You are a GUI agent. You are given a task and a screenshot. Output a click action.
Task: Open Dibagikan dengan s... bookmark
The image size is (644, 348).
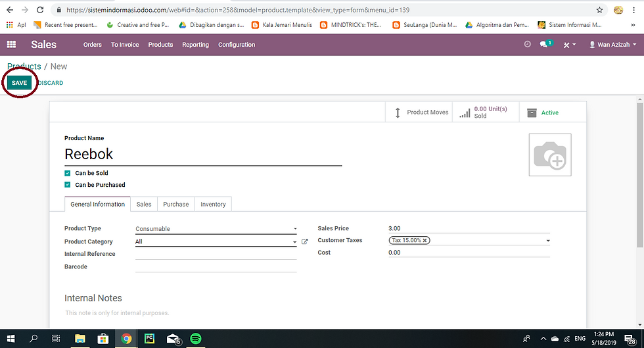[212, 25]
